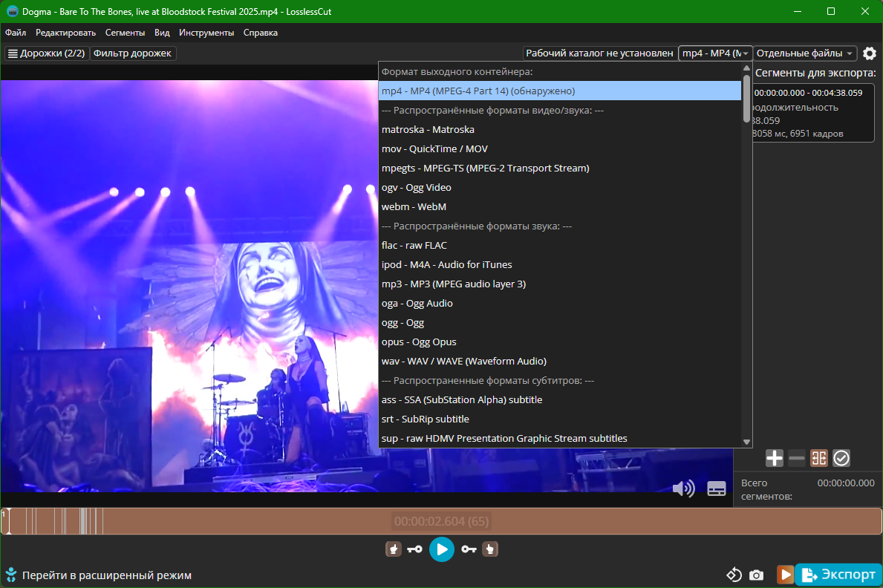This screenshot has height=588, width=883.
Task: Click format list scroll-down arrow
Action: (x=746, y=442)
